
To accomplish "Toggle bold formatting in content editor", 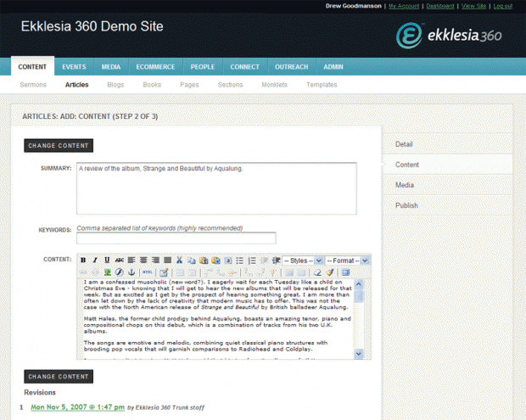I will pyautogui.click(x=83, y=260).
